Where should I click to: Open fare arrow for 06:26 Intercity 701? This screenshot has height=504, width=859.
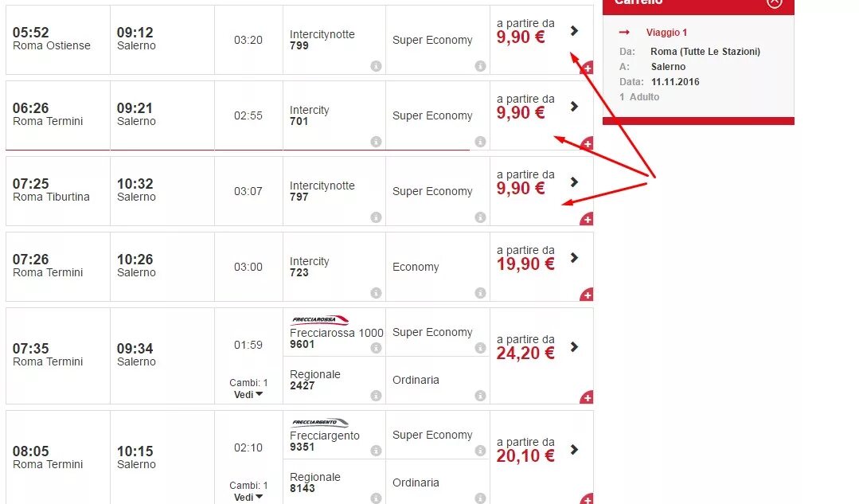coord(575,107)
